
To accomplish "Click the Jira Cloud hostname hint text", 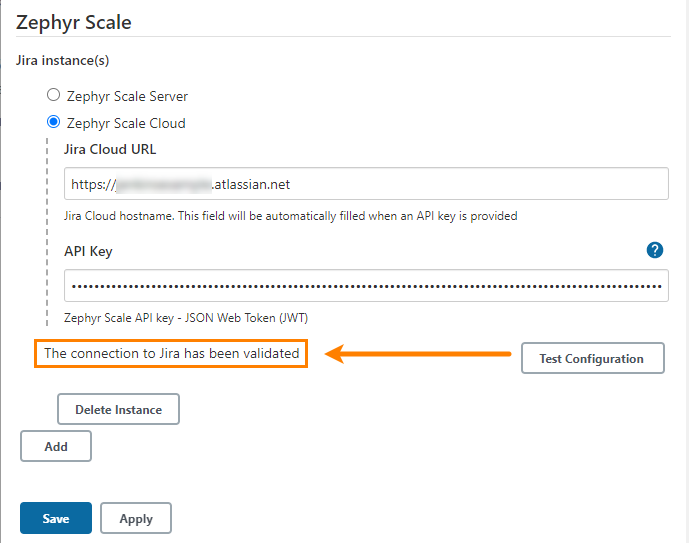I will [x=290, y=216].
